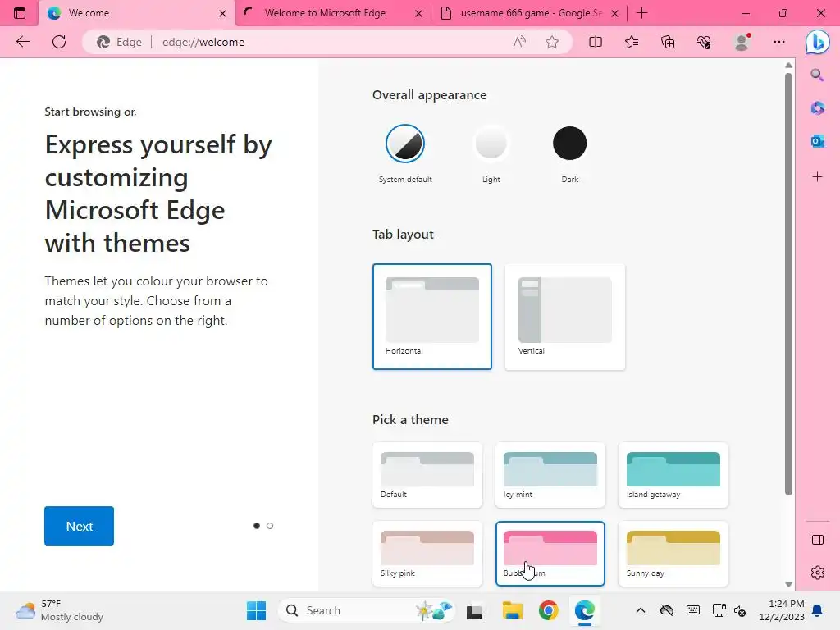Choose Vertical tab layout
The width and height of the screenshot is (840, 630).
click(564, 317)
